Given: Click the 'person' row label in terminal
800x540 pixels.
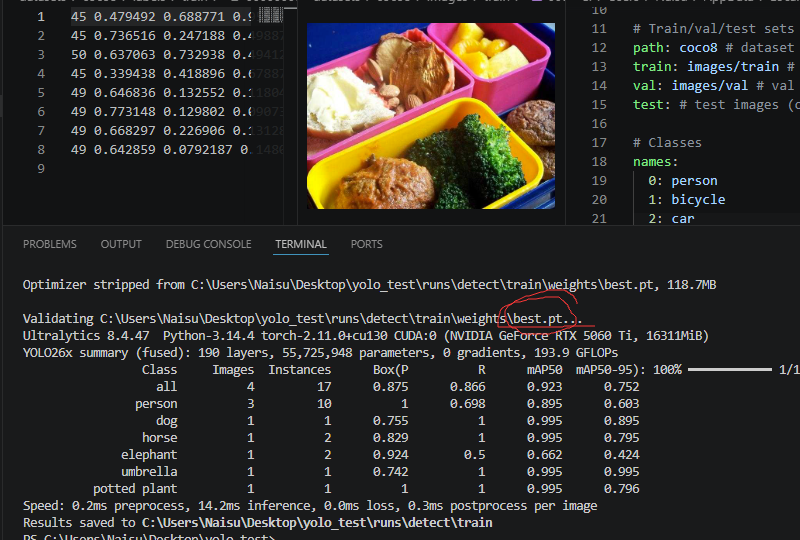Looking at the screenshot, I should coord(156,404).
